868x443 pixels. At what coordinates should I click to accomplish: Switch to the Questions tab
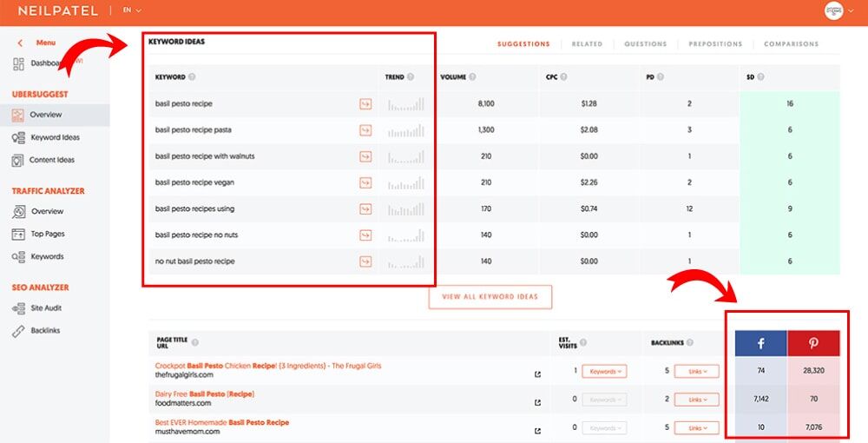(645, 43)
